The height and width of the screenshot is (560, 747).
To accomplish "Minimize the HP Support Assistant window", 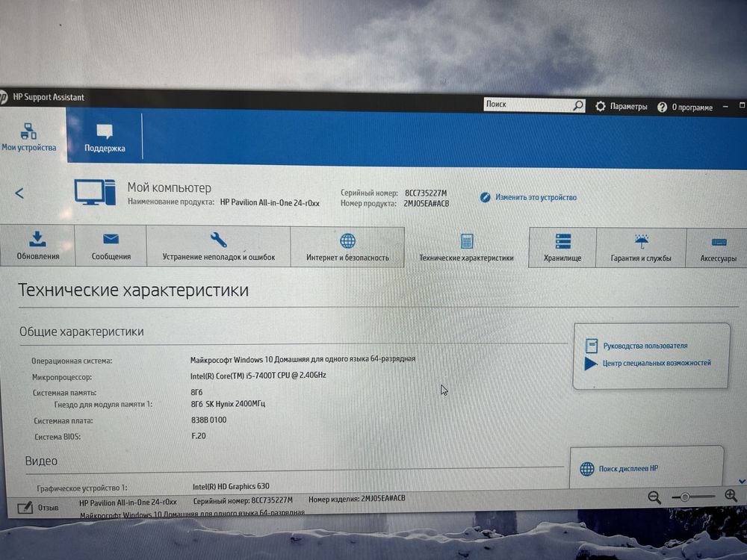I will [x=725, y=107].
